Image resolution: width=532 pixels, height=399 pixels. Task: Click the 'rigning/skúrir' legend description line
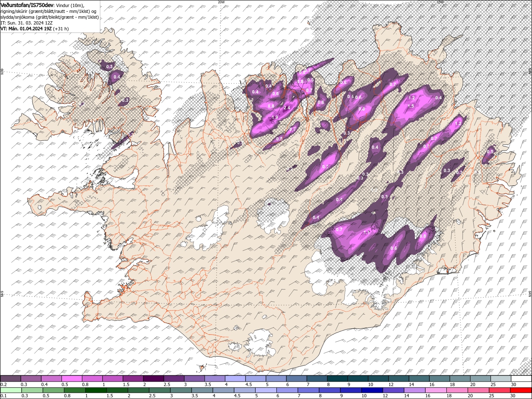(49, 11)
